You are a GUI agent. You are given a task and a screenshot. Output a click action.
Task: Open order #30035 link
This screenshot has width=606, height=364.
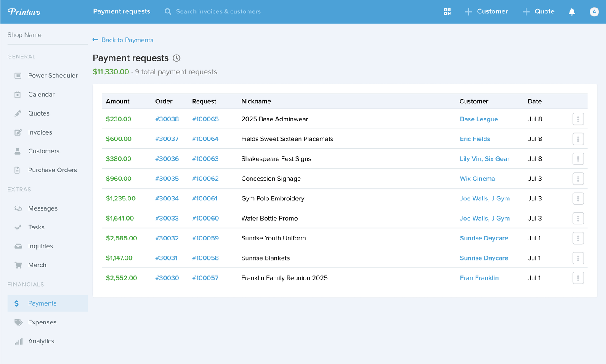167,179
